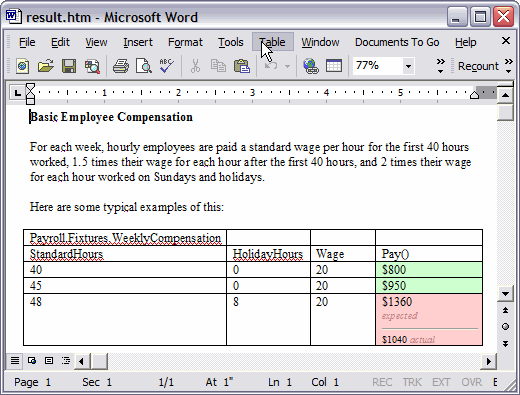
Task: Expand the Undo history dropdown arrow
Action: (287, 66)
